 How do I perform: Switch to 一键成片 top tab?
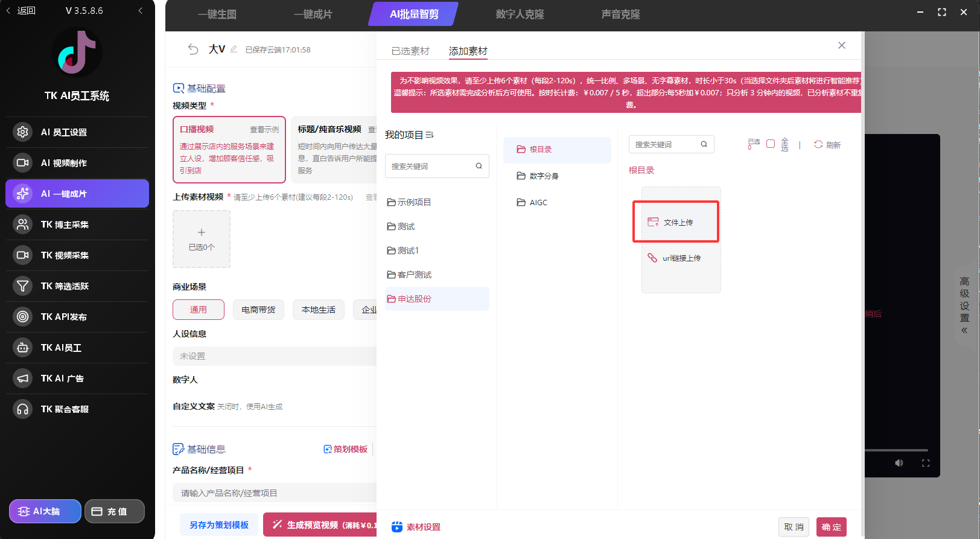pyautogui.click(x=313, y=14)
